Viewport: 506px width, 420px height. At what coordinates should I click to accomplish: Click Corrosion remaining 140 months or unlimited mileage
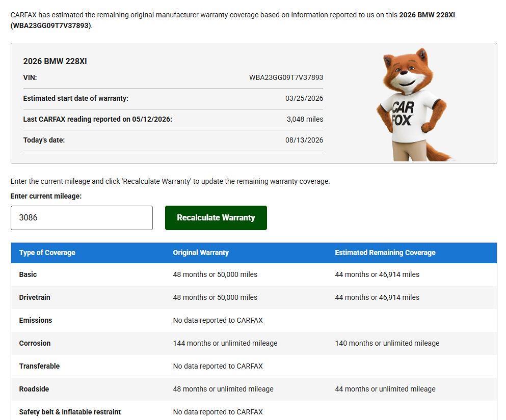point(387,343)
